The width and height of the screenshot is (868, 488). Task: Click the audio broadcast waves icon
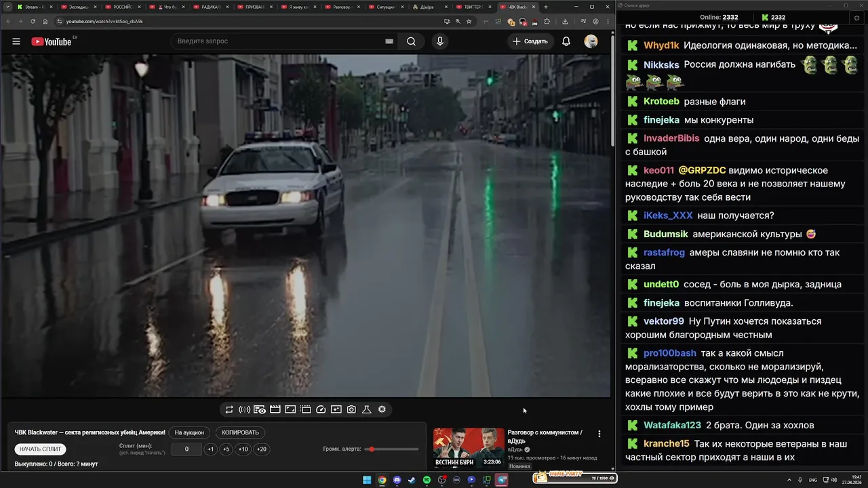[x=244, y=409]
